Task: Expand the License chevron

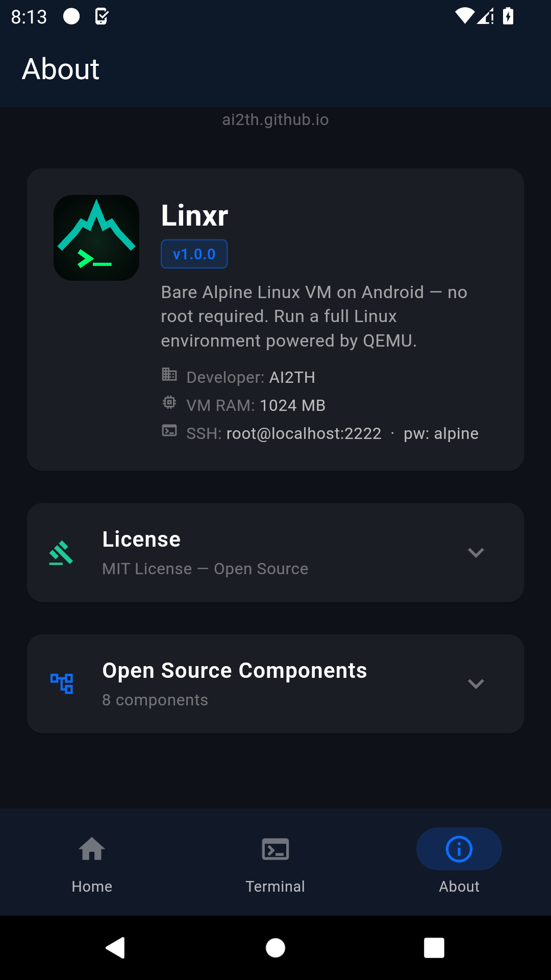Action: coord(476,553)
